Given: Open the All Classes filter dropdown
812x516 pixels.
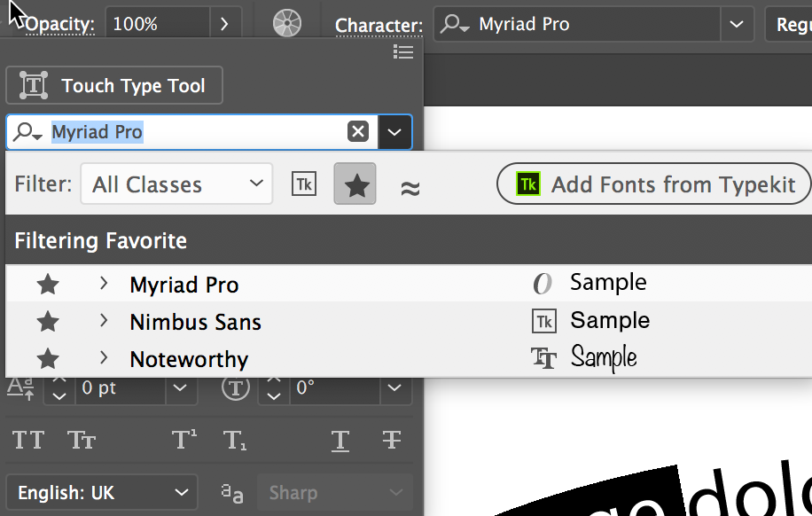Looking at the screenshot, I should coord(176,184).
